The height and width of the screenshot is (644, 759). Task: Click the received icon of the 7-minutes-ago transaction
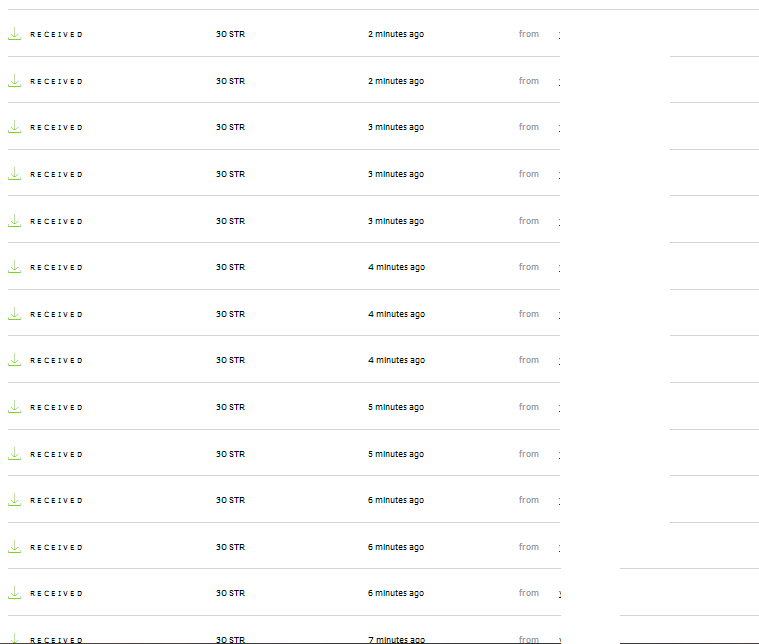click(x=14, y=638)
